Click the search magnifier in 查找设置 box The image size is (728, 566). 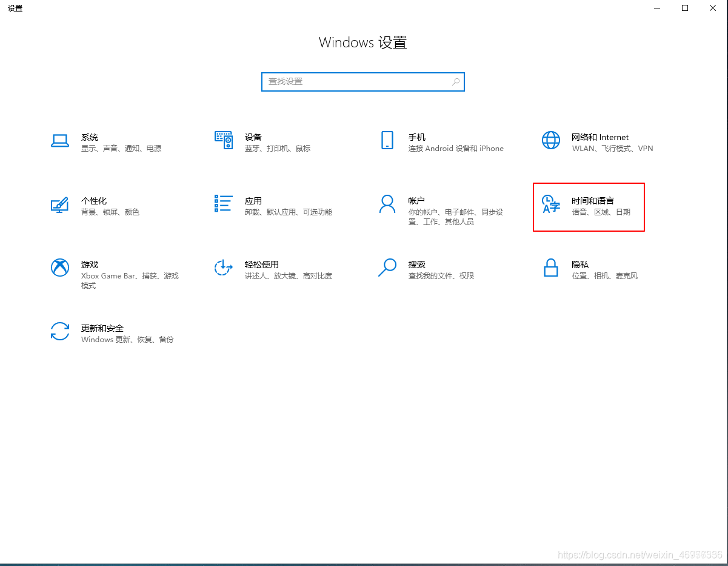[x=456, y=81]
